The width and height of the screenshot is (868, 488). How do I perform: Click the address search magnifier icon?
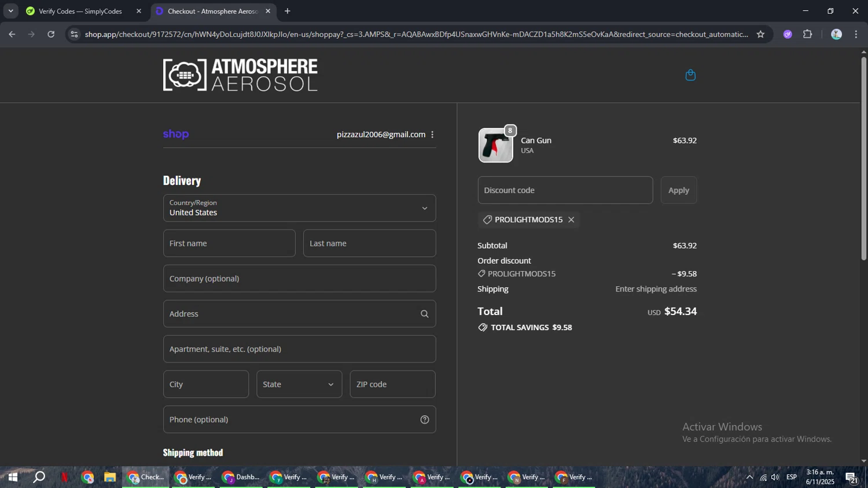coord(424,314)
